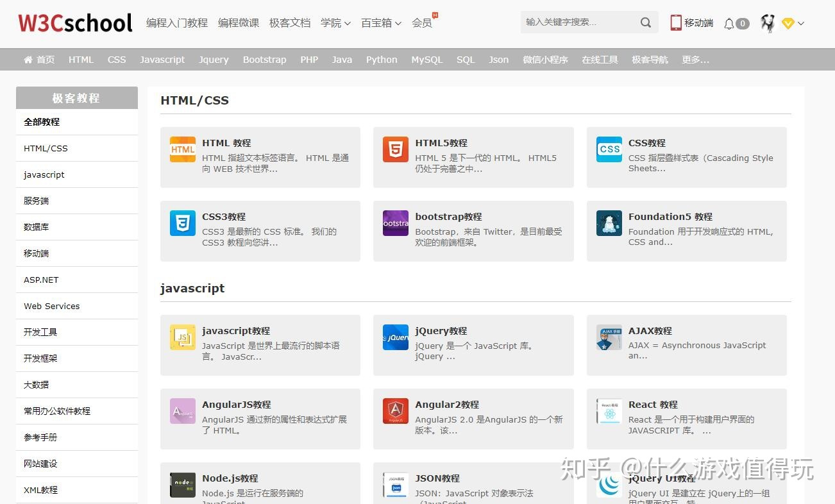
Task: Open the HTML 教程 orange icon
Action: pos(183,149)
